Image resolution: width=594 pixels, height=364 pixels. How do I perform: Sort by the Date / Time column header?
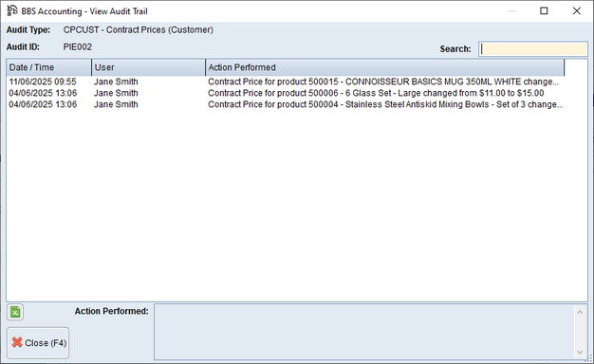[49, 67]
